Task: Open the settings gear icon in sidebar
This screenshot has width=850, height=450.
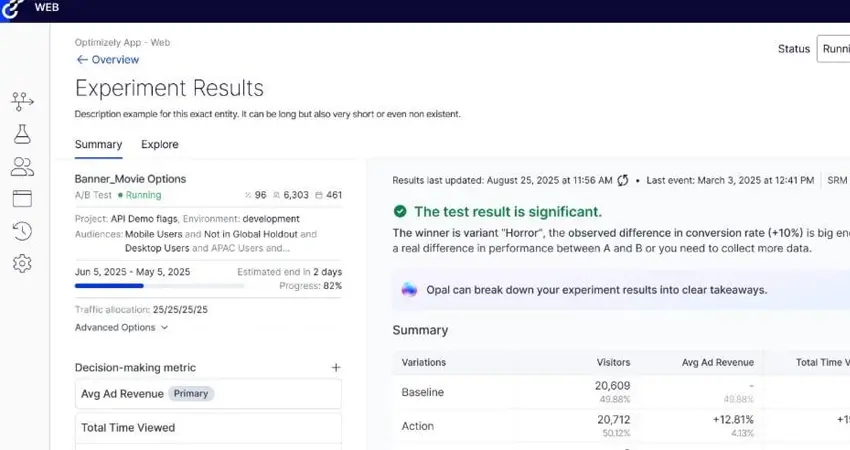Action: point(22,263)
